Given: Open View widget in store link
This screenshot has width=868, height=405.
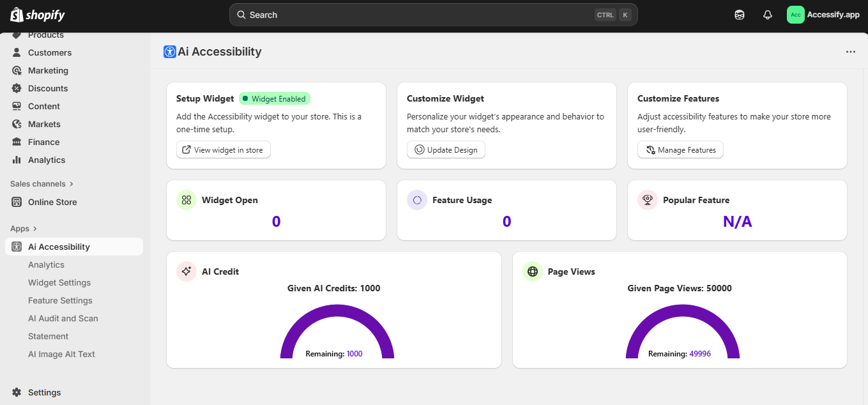Looking at the screenshot, I should pos(223,149).
